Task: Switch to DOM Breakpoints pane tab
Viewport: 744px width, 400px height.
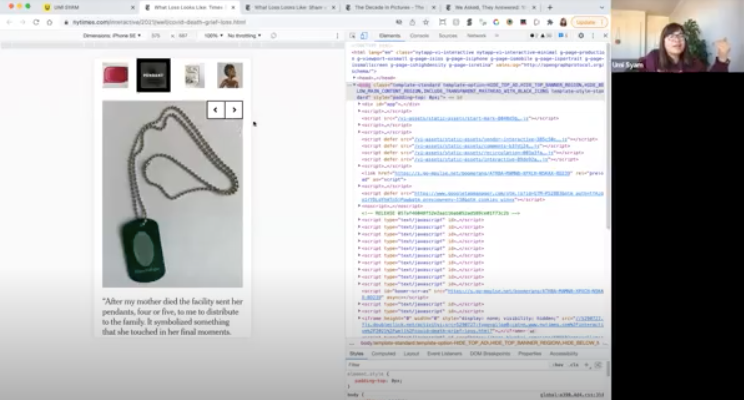Action: 490,353
